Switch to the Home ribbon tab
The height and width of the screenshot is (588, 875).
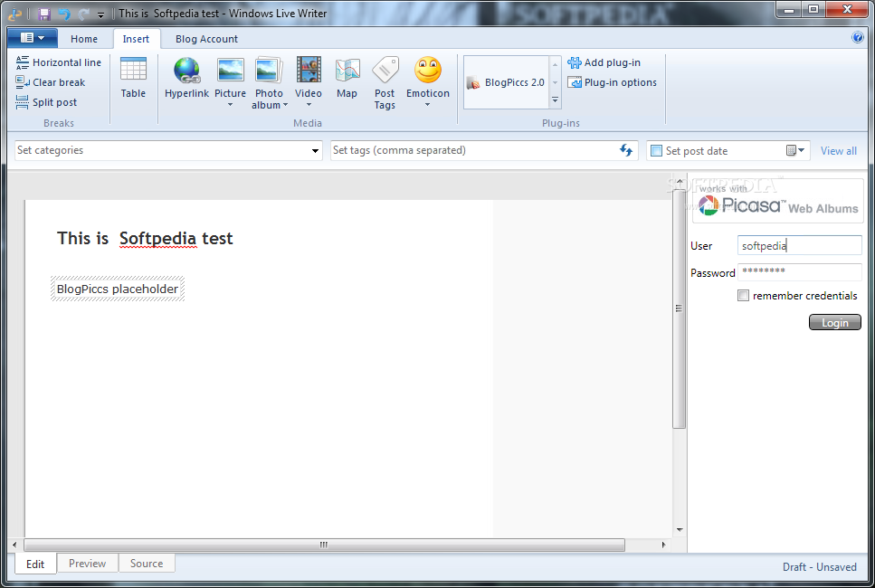tap(84, 39)
